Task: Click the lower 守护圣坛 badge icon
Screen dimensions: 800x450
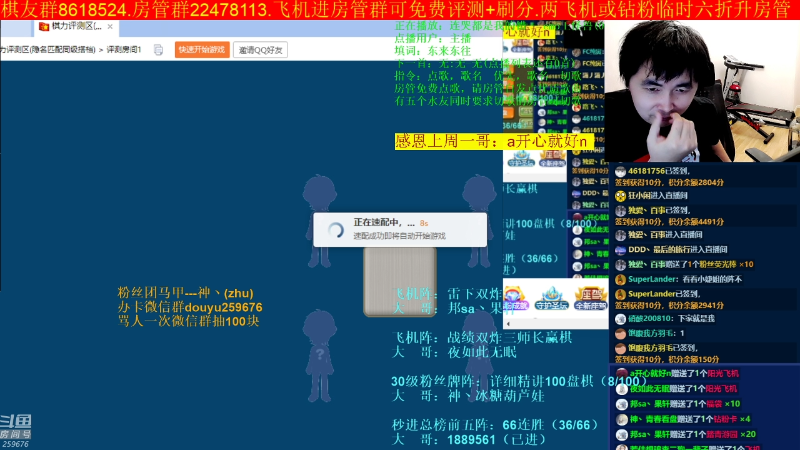Action: [x=552, y=298]
